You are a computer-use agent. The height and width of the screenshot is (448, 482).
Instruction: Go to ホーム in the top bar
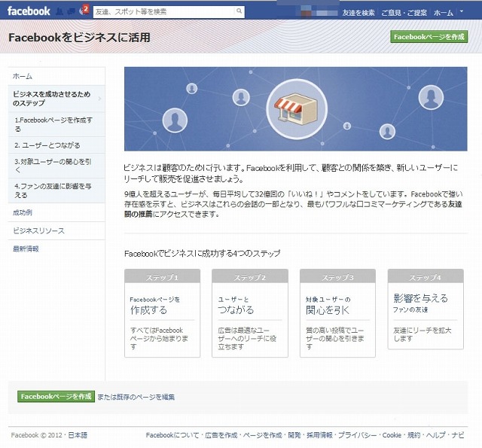444,13
